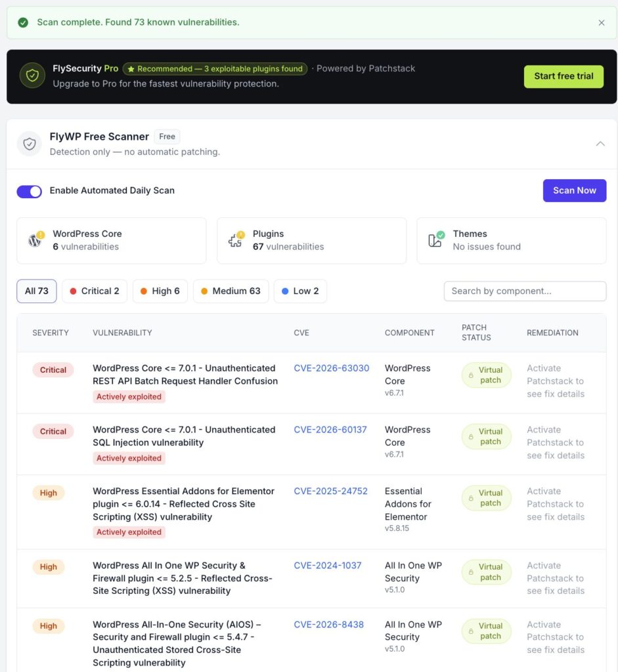The height and width of the screenshot is (672, 618).
Task: Click Critical badge on SQL Injection row
Action: coord(53,431)
